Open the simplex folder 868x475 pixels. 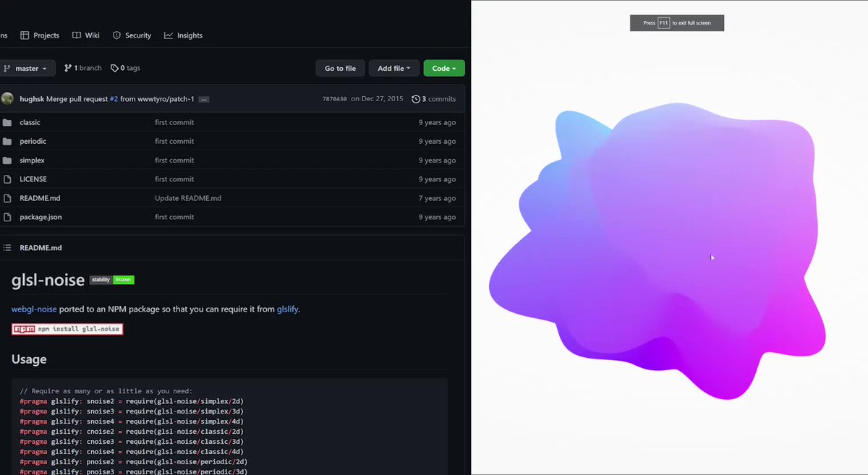point(32,161)
